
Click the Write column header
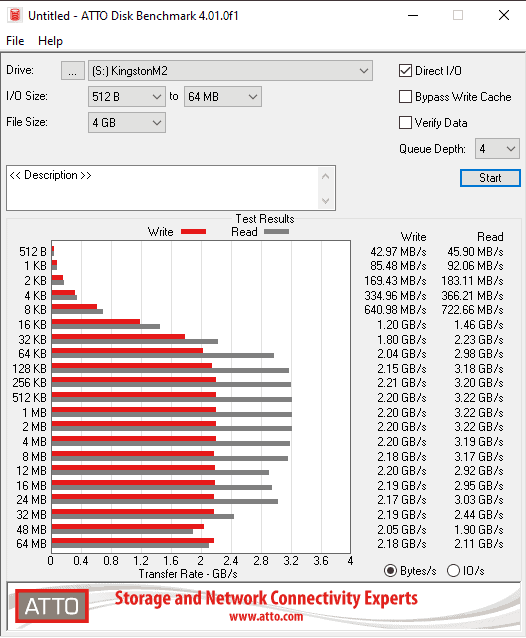click(413, 237)
